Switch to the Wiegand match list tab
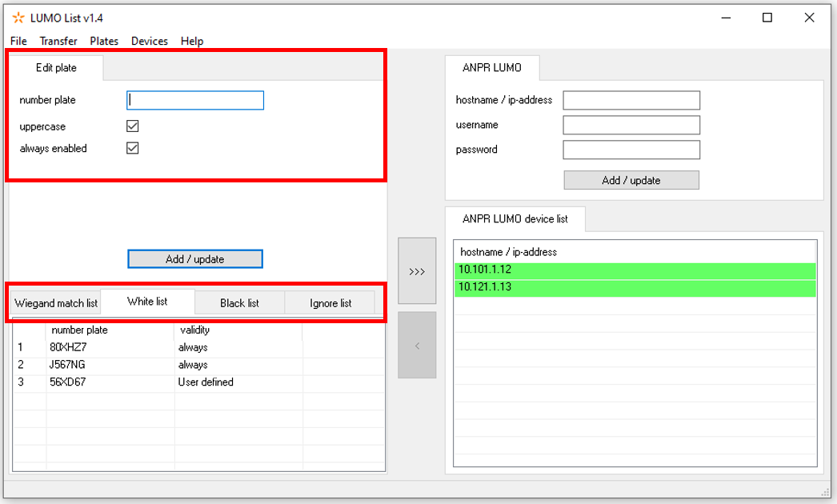837x504 pixels. point(56,303)
